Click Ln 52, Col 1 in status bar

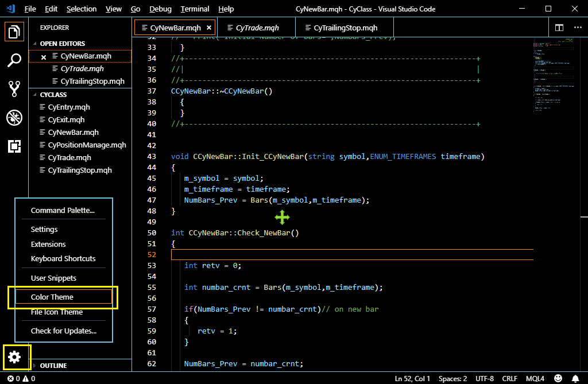(x=412, y=379)
